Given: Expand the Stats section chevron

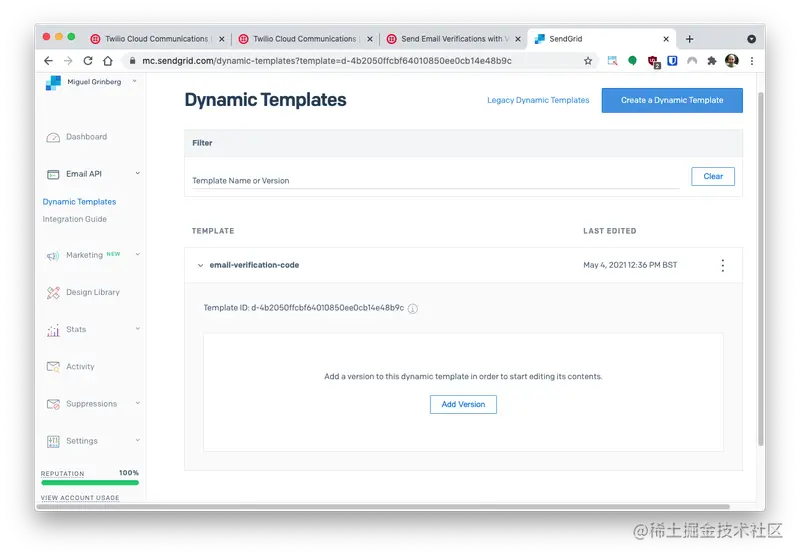Looking at the screenshot, I should 138,329.
